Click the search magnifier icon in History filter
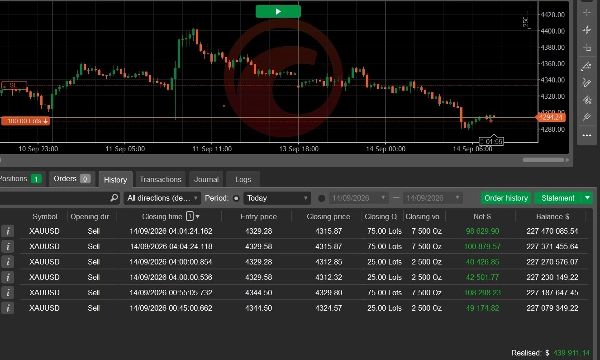This screenshot has height=360, width=600. click(114, 198)
